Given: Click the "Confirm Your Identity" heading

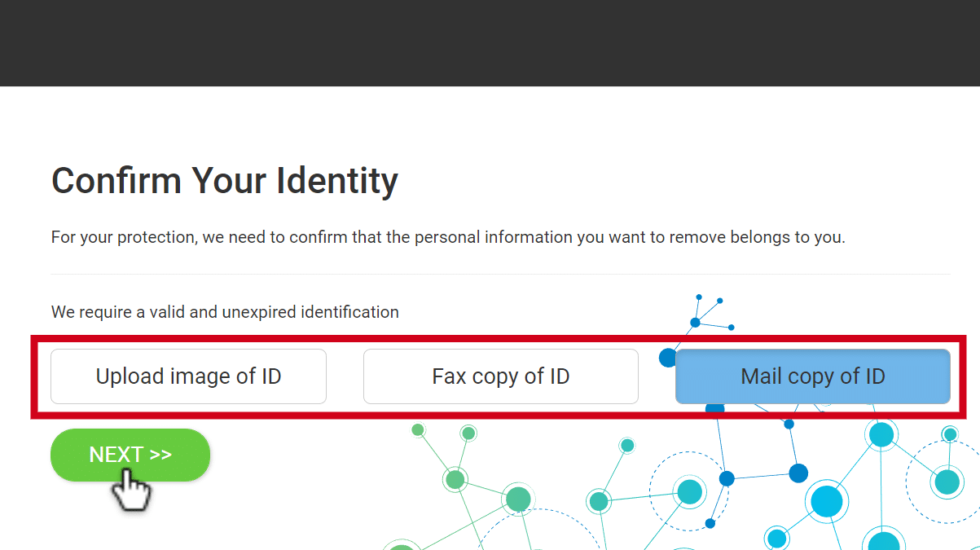Looking at the screenshot, I should (224, 180).
